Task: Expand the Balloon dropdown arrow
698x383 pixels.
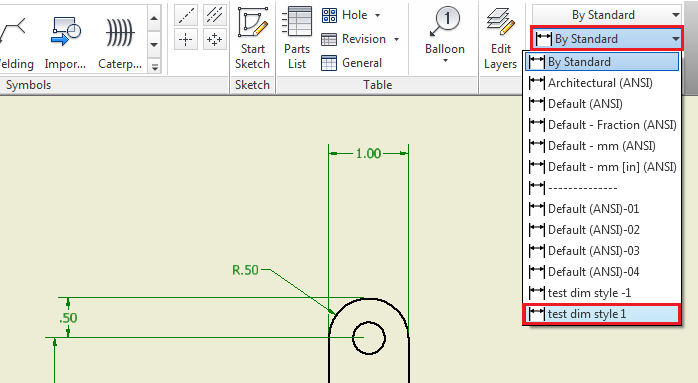Action: tap(445, 61)
